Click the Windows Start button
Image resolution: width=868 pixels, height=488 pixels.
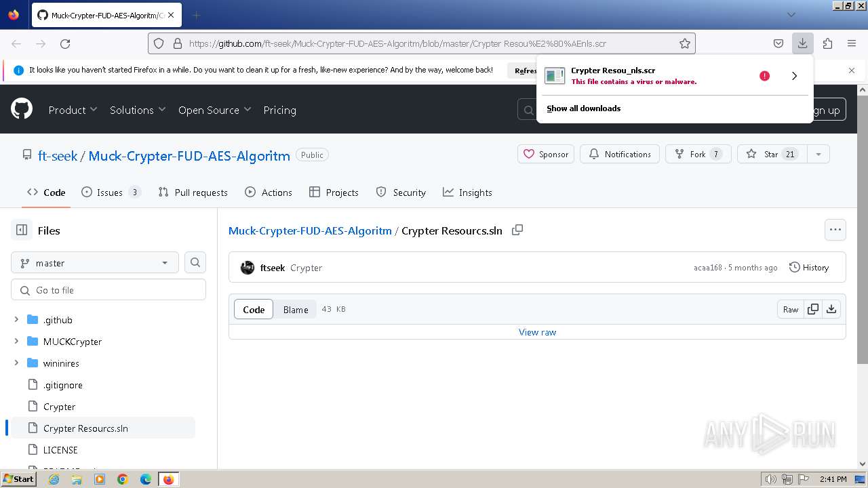(x=18, y=479)
